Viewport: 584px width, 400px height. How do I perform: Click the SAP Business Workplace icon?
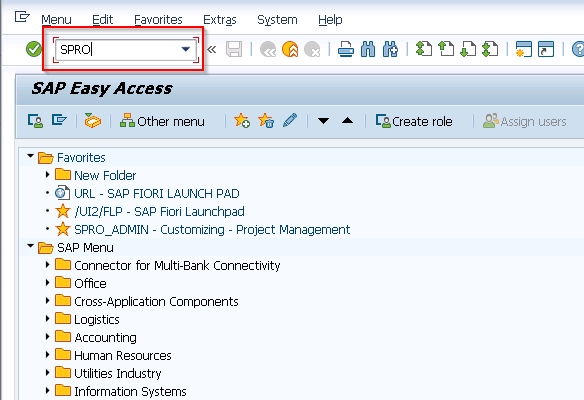pyautogui.click(x=92, y=121)
